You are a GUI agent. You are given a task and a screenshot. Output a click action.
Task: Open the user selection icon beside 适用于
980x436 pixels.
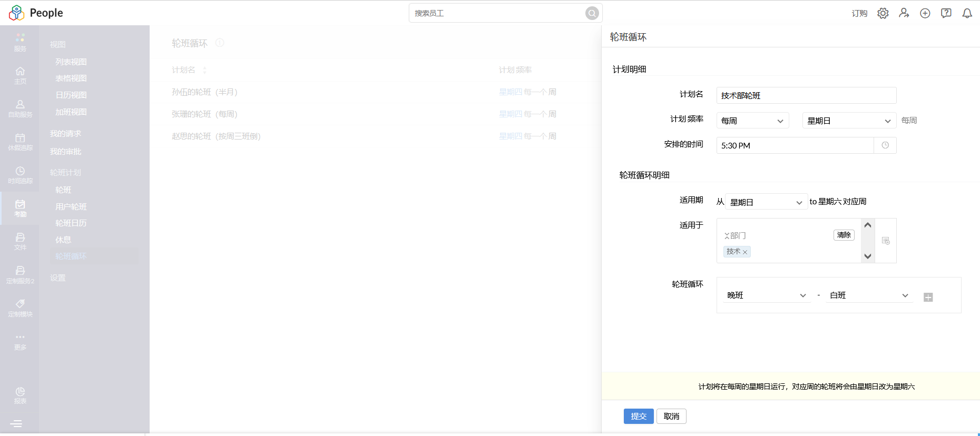point(886,241)
